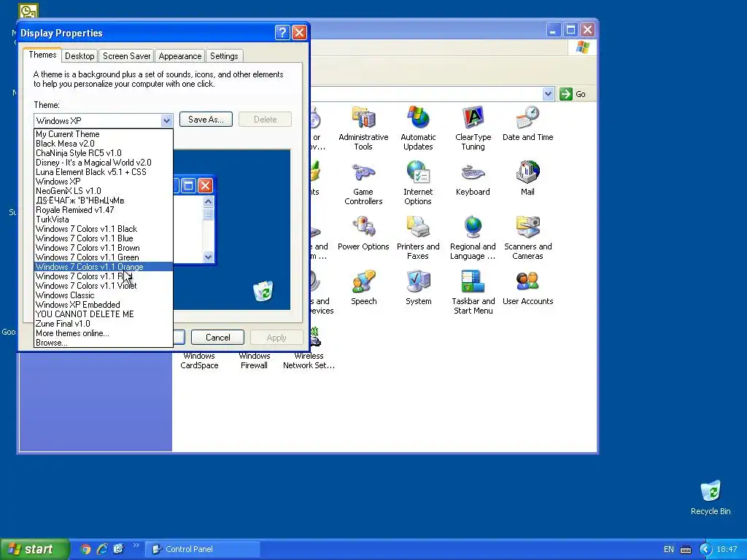This screenshot has height=560, width=747.
Task: Choose Windows Classic theme
Action: point(104,295)
